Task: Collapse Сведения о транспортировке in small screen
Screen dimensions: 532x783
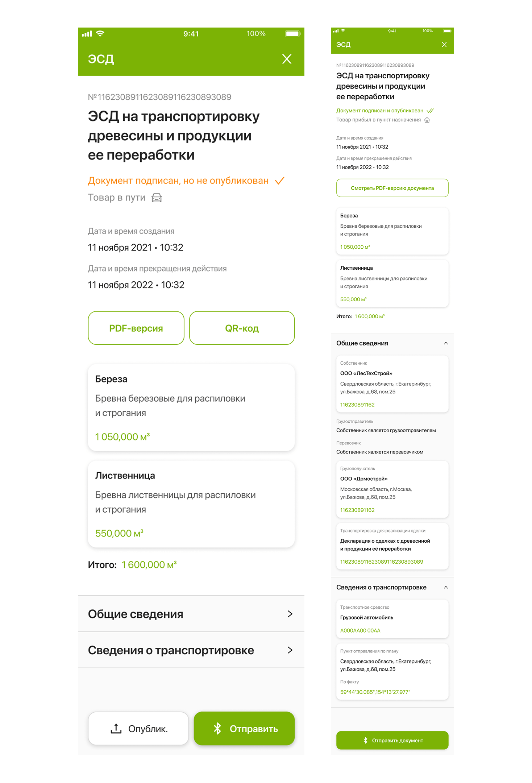Action: tap(446, 587)
